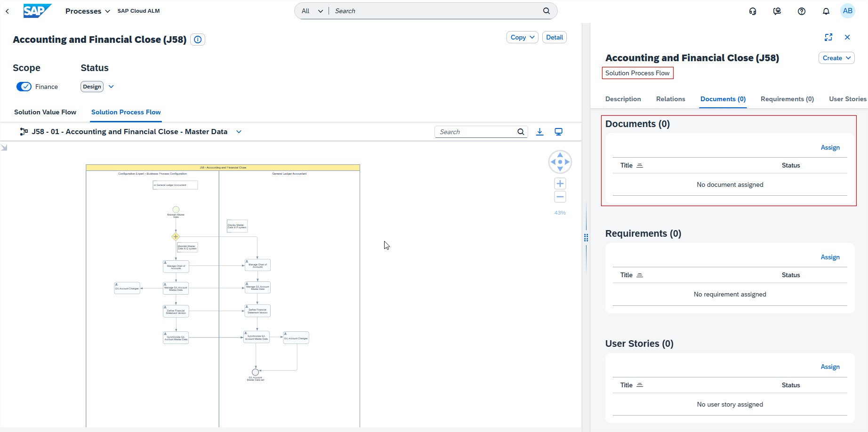Screen dimensions: 868x432
Task: Sort User Stories table by Title
Action: tap(639, 385)
